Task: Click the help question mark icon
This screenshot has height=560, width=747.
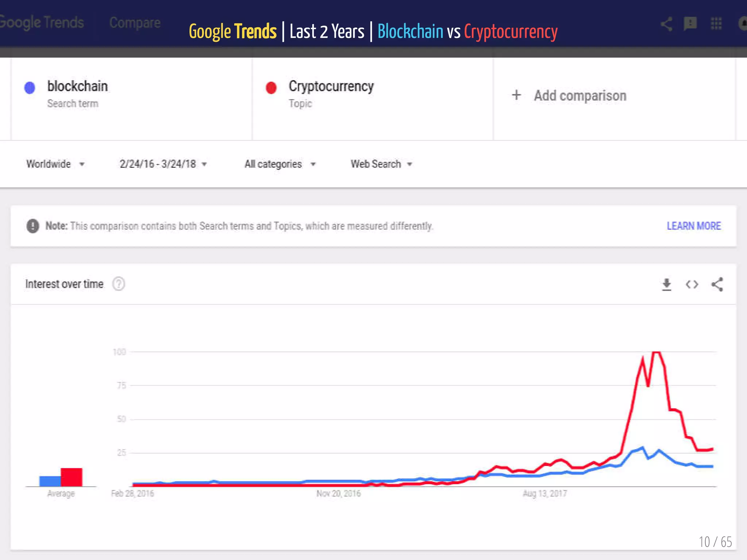Action: pyautogui.click(x=119, y=284)
